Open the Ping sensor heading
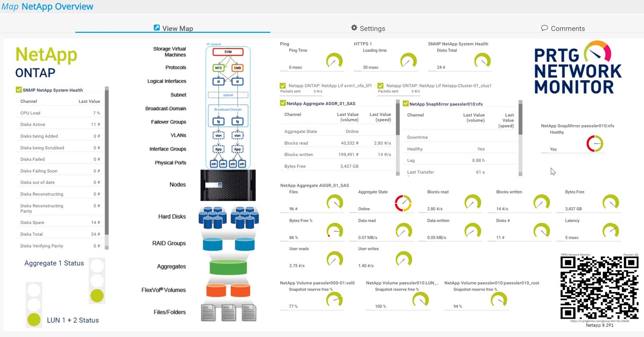 pos(285,44)
